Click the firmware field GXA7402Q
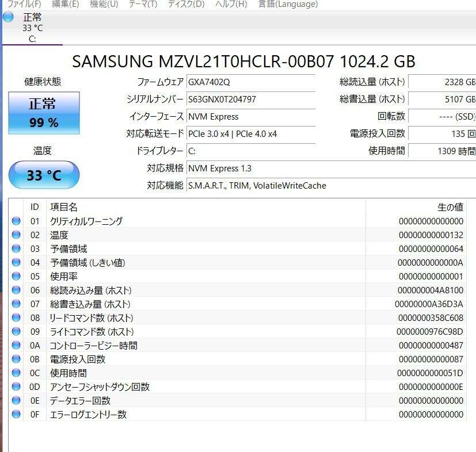 [x=251, y=82]
